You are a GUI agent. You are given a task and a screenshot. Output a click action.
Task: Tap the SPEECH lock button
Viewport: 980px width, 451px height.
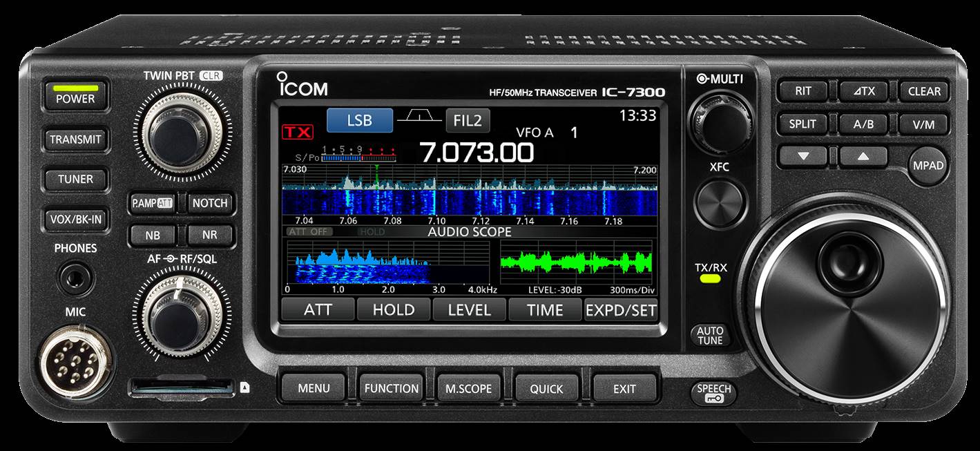pyautogui.click(x=713, y=393)
